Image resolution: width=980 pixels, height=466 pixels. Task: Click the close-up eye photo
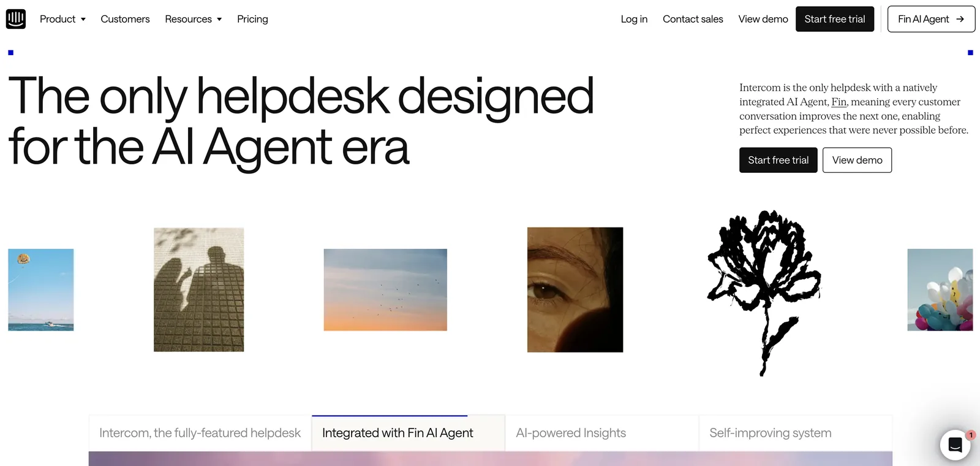(575, 289)
